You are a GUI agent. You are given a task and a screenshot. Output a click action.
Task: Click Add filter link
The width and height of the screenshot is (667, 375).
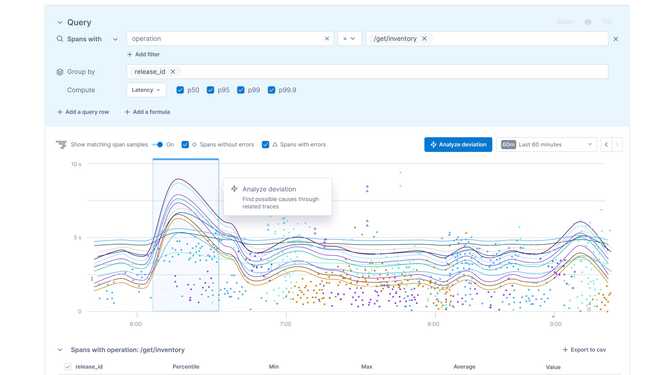pos(144,54)
